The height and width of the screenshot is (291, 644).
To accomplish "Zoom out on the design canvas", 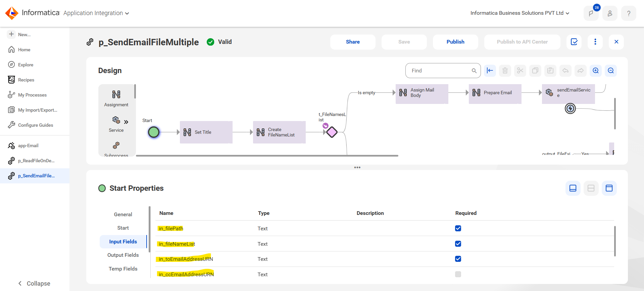I will click(611, 70).
